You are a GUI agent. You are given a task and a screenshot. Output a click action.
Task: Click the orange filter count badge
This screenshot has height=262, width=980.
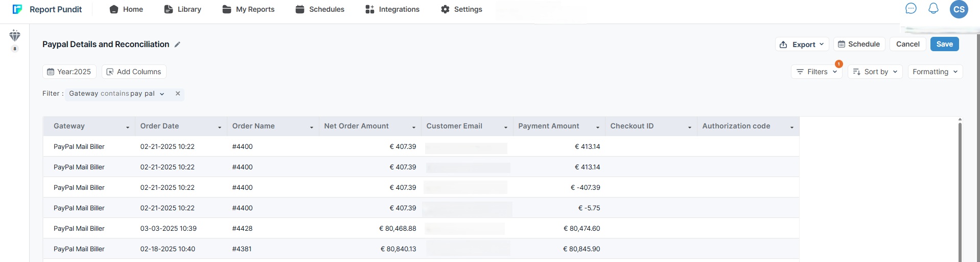click(839, 64)
